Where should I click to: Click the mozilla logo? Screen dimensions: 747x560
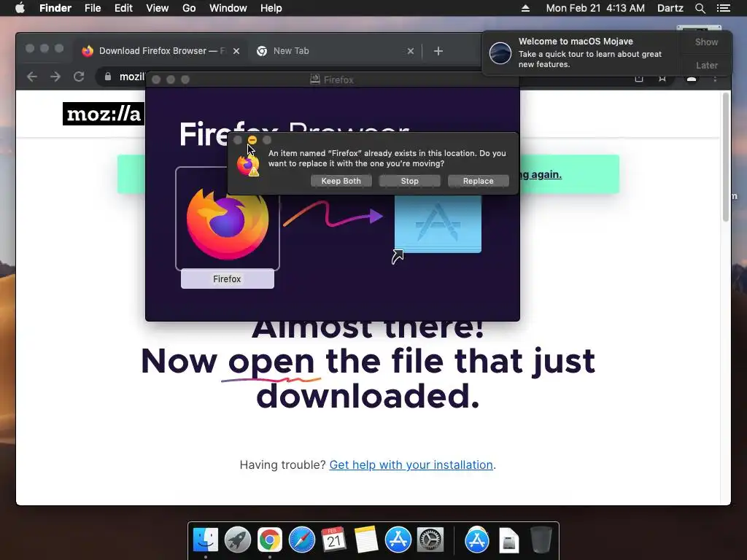tap(104, 114)
